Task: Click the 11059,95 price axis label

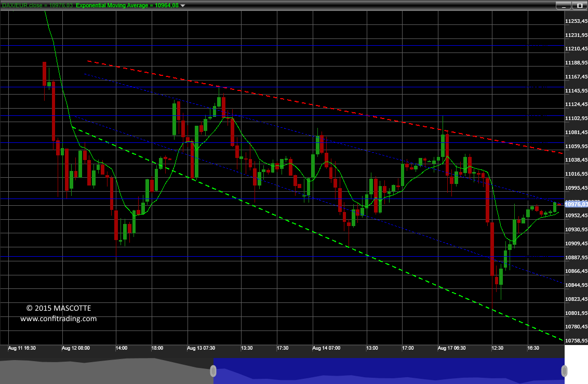Action: coord(577,146)
